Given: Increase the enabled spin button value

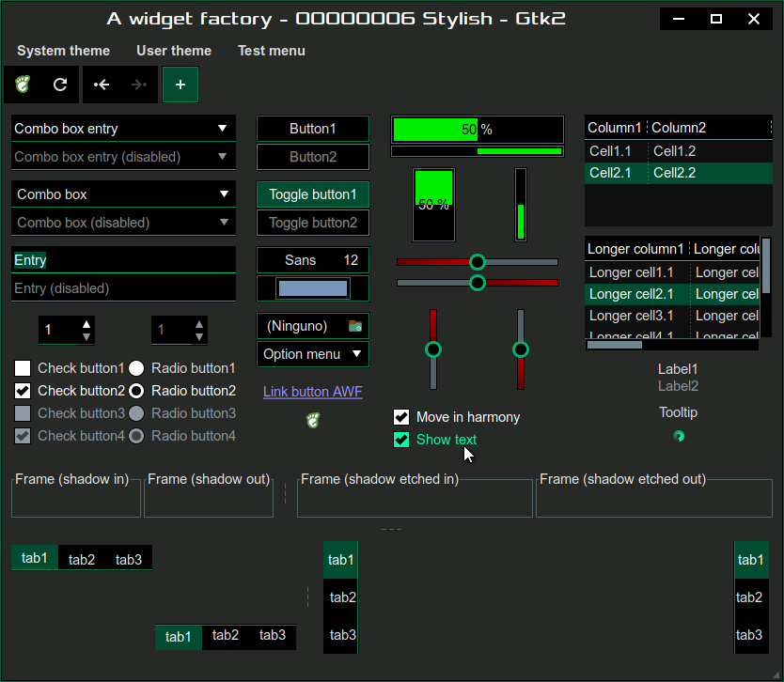Looking at the screenshot, I should (x=86, y=324).
